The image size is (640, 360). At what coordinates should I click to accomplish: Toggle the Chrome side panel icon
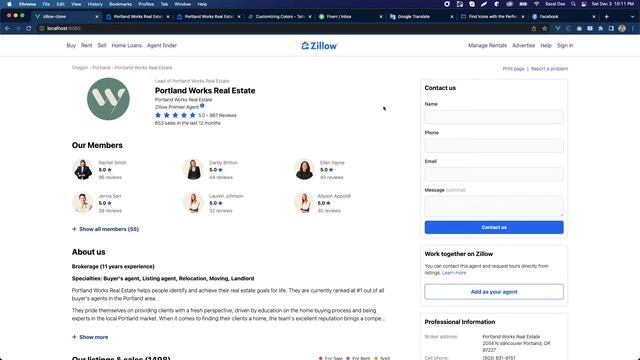(611, 29)
